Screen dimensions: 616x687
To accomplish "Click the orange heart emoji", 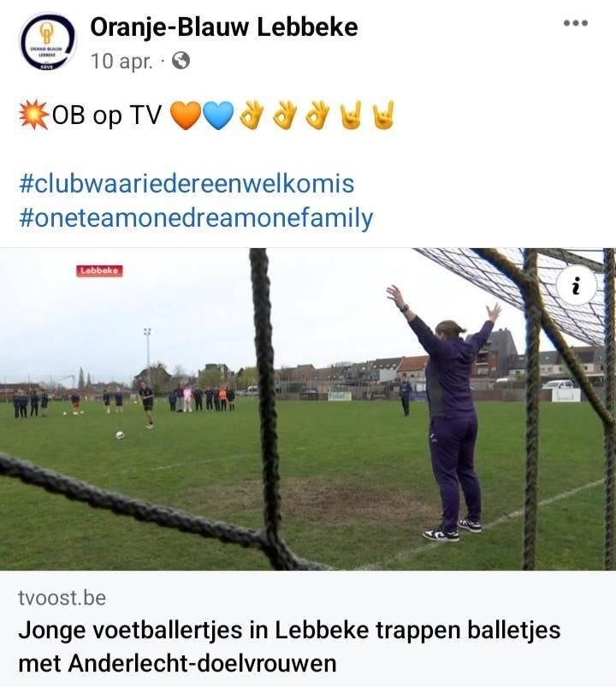I will (x=186, y=116).
